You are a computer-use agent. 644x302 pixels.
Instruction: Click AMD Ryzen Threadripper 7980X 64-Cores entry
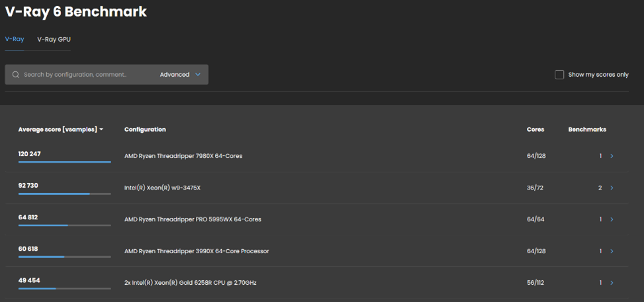(183, 157)
